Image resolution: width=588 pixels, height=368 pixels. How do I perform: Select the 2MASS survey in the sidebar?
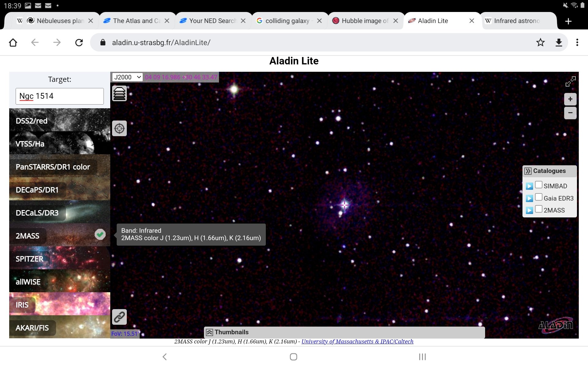[x=60, y=235]
